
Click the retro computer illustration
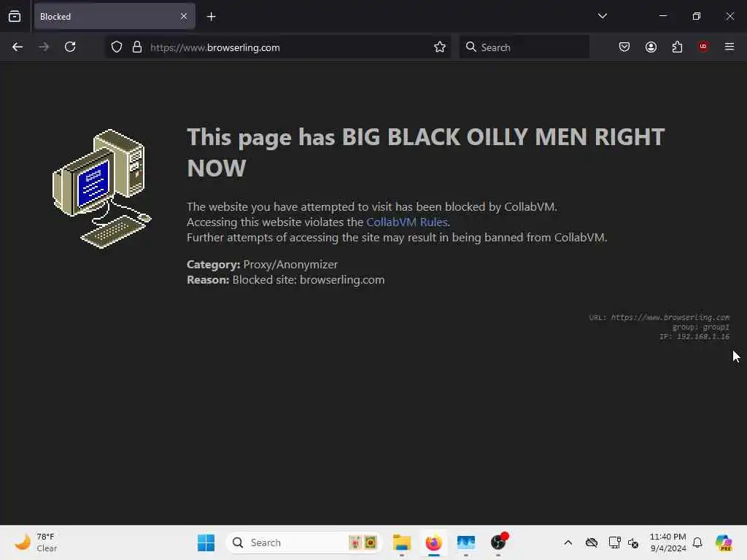[x=101, y=189]
